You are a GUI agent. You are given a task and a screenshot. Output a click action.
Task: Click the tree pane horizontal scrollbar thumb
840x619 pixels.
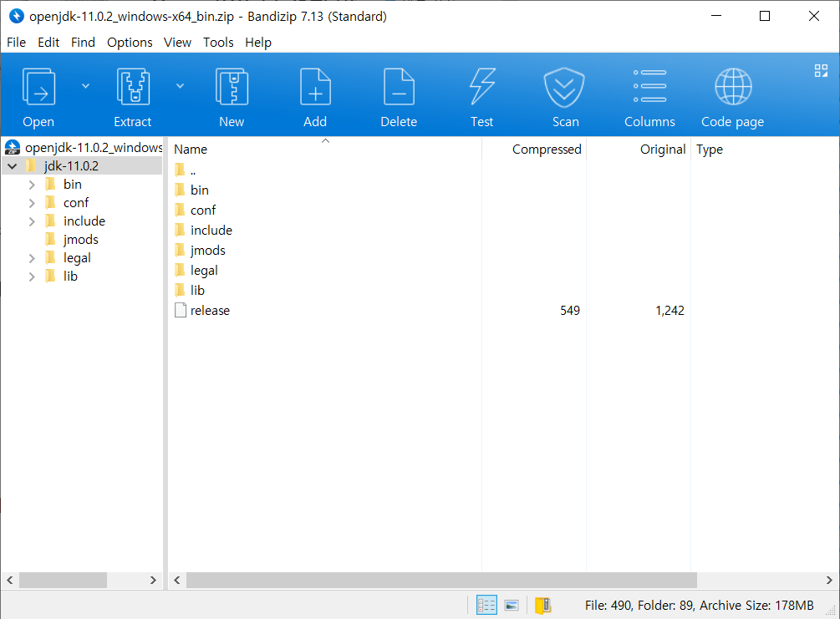(x=63, y=580)
